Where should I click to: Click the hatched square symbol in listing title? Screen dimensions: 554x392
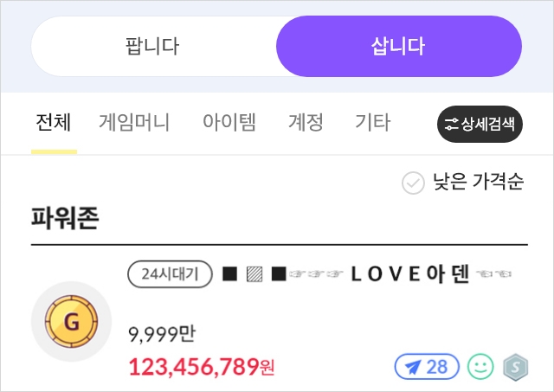point(254,274)
